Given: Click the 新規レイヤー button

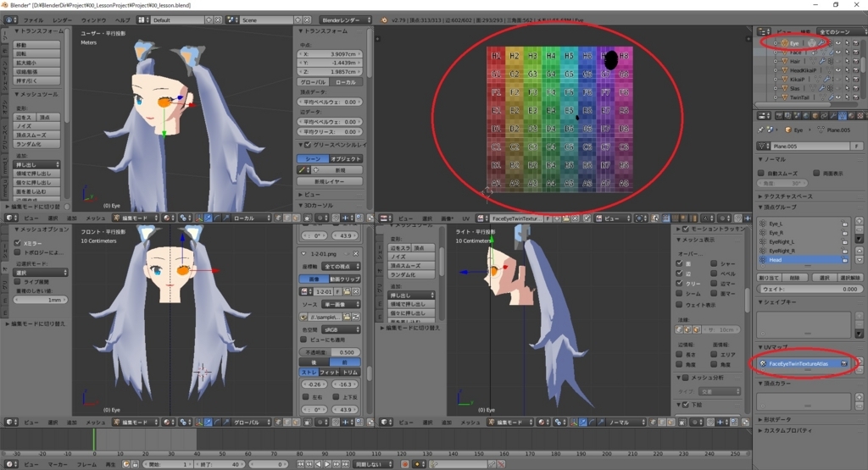Looking at the screenshot, I should [x=330, y=181].
